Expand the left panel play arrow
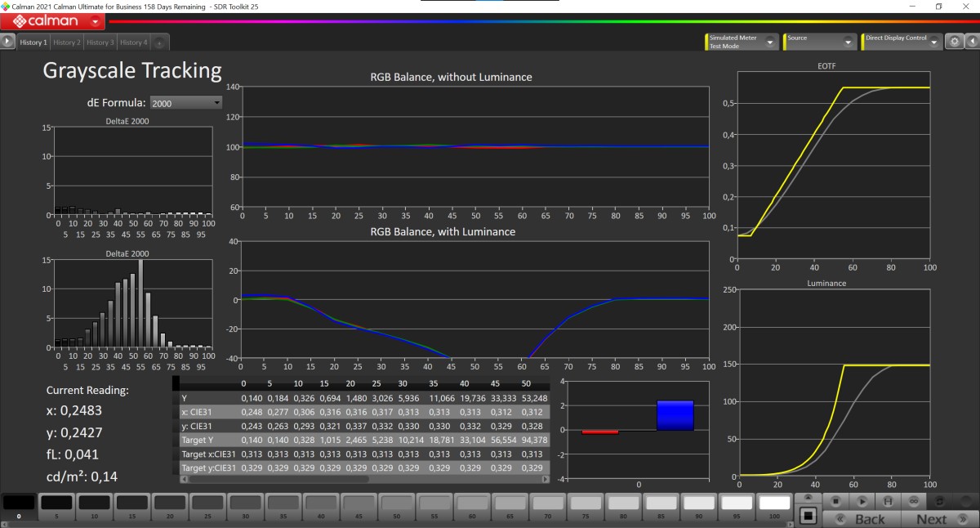Viewport: 980px width, 528px height. (8, 42)
